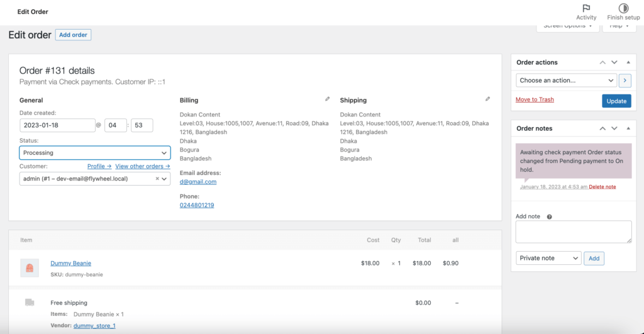
Task: Click the Add note help question icon
Action: click(549, 217)
